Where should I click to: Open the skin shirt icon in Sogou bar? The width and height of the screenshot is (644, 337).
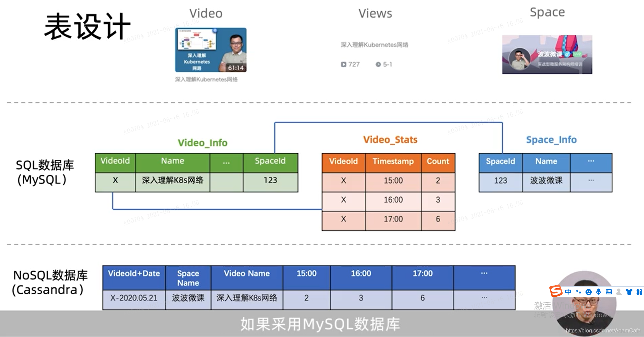click(x=629, y=292)
